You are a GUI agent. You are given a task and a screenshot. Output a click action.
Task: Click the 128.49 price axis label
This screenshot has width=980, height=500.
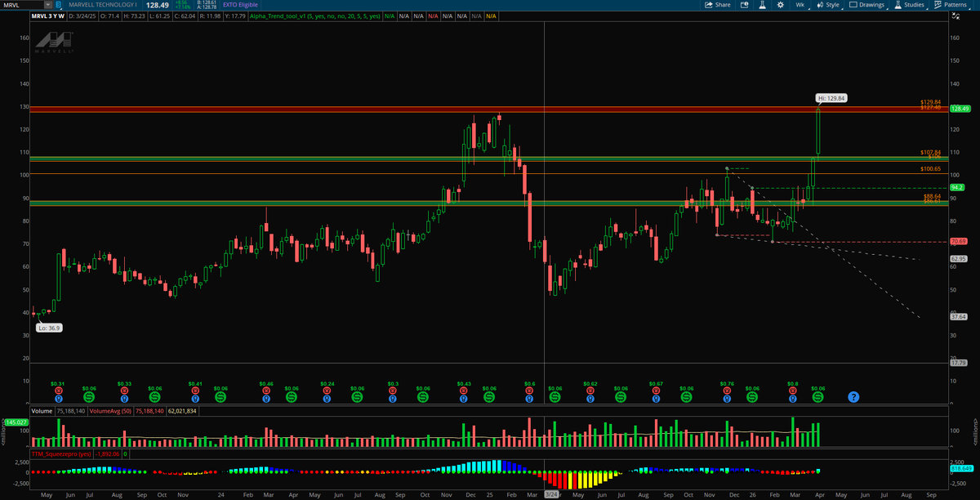point(960,108)
